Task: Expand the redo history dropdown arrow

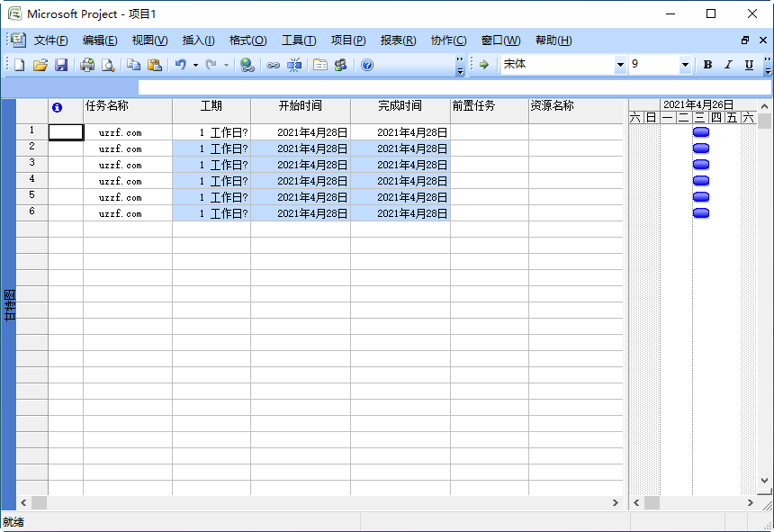Action: click(x=226, y=65)
